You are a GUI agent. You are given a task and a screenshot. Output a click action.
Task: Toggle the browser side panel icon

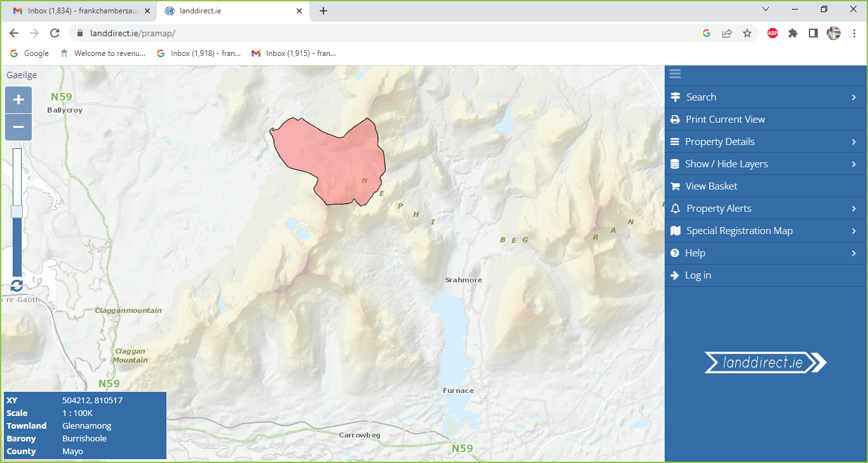coord(813,33)
